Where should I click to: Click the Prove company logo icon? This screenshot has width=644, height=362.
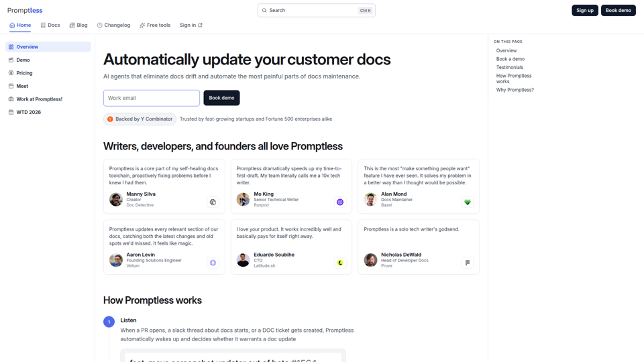point(468,263)
